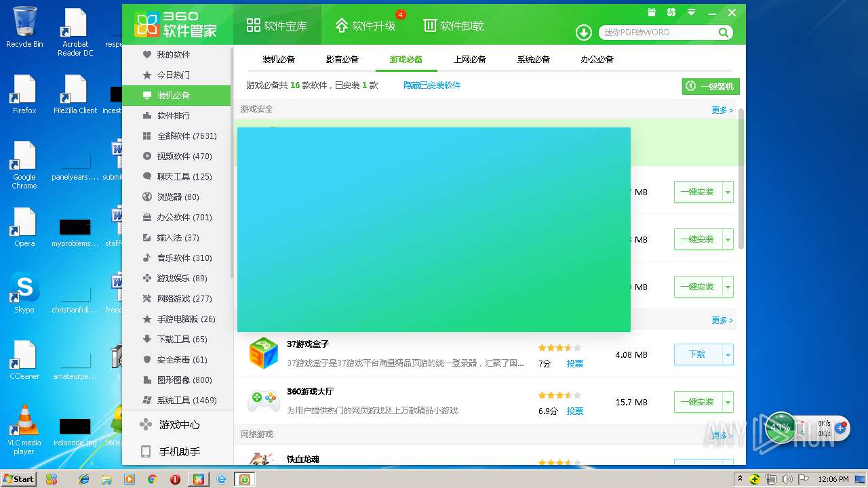
Task: Select 输入法 (37) category
Action: coord(176,237)
